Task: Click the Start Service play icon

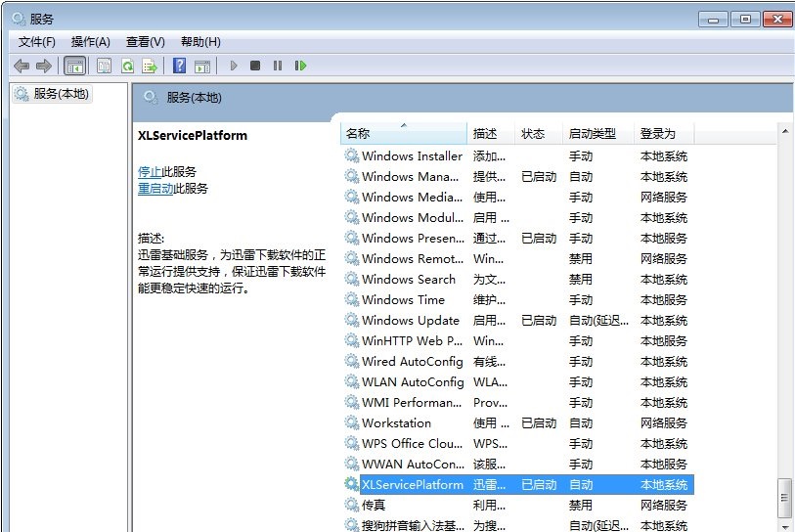Action: (x=234, y=66)
